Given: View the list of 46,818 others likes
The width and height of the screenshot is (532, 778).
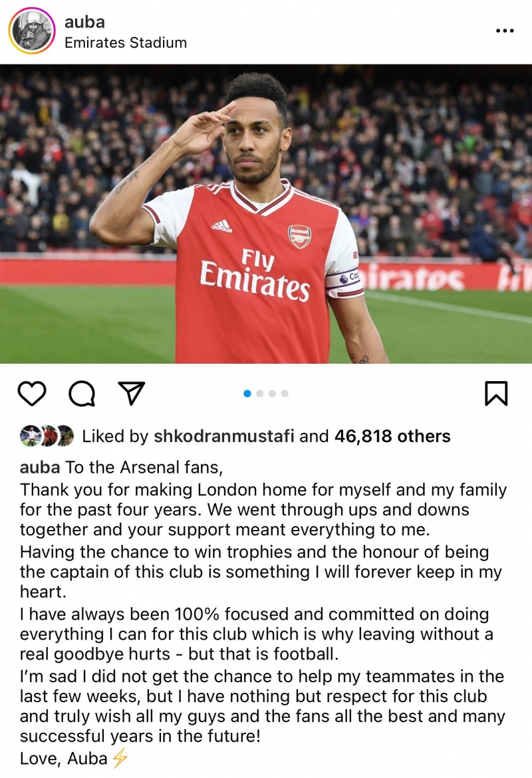Looking at the screenshot, I should coord(392,436).
